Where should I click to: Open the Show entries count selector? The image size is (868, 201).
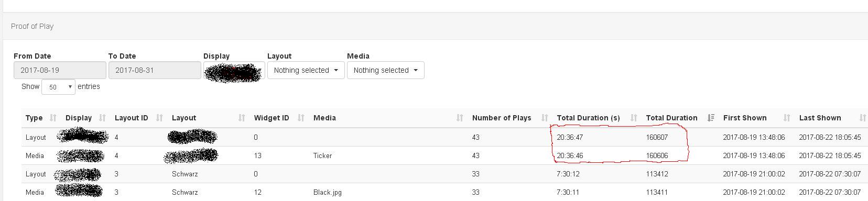click(x=58, y=87)
